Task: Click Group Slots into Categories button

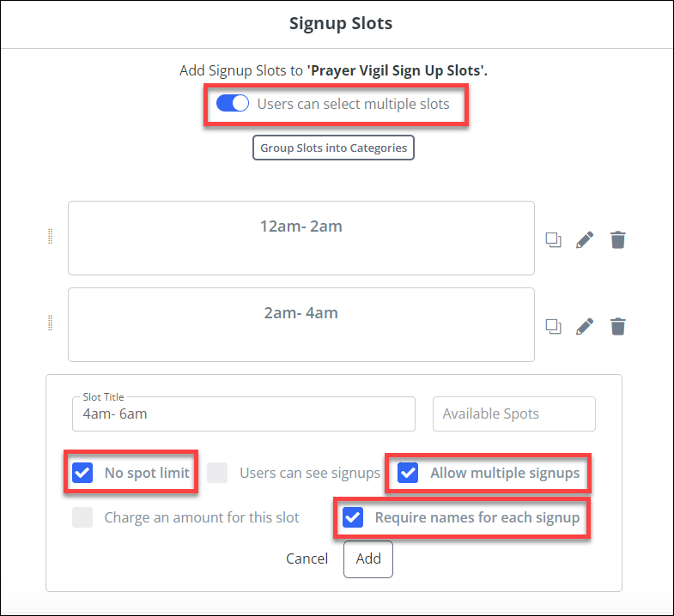Action: (333, 148)
